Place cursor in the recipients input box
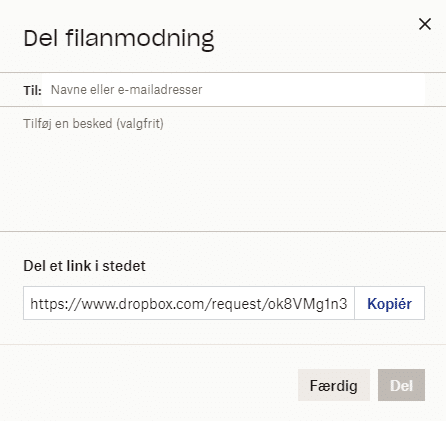This screenshot has height=421, width=446. click(233, 90)
